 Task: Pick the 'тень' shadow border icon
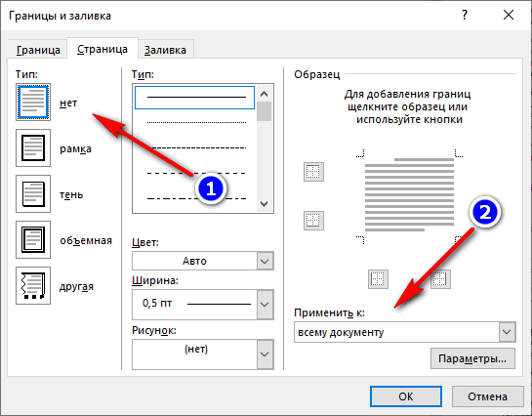pos(33,193)
